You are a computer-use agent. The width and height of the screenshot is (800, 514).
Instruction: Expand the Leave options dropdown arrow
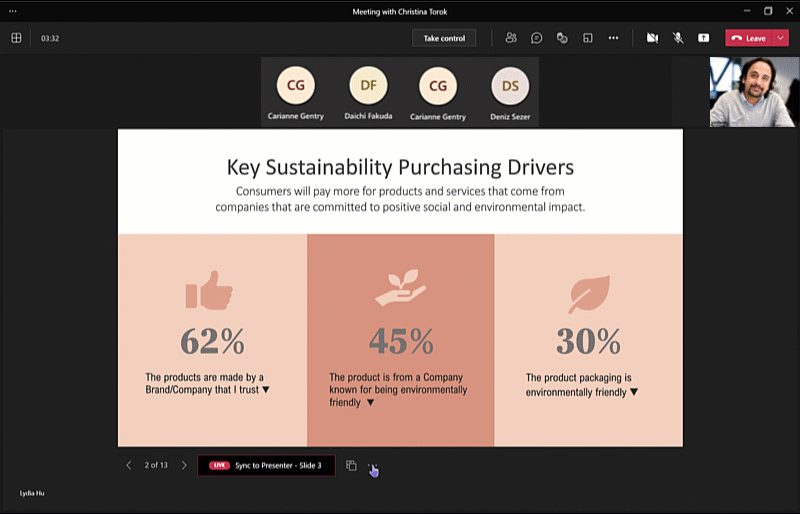point(780,38)
